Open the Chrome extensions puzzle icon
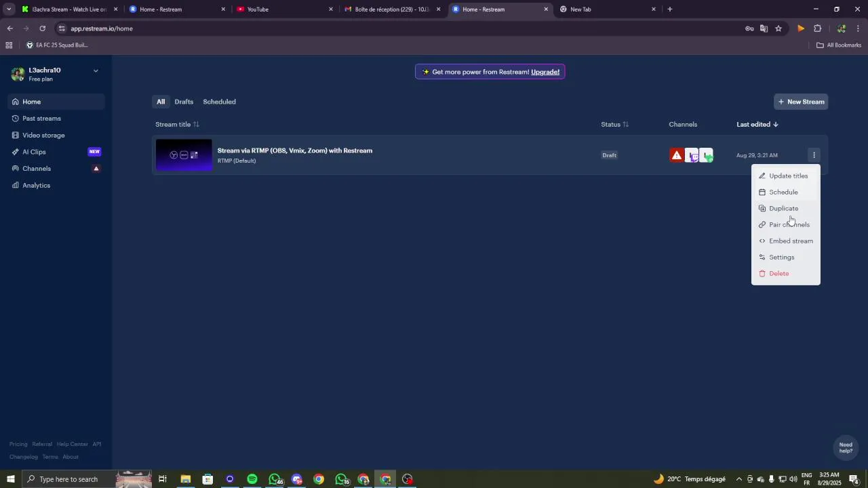The image size is (868, 488). pyautogui.click(x=817, y=28)
